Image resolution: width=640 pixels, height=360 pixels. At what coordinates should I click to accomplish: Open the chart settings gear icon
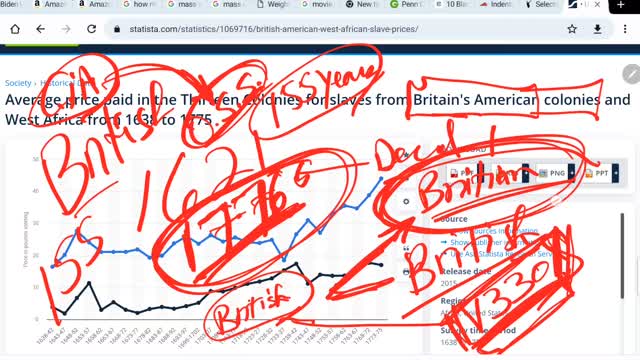[406, 201]
